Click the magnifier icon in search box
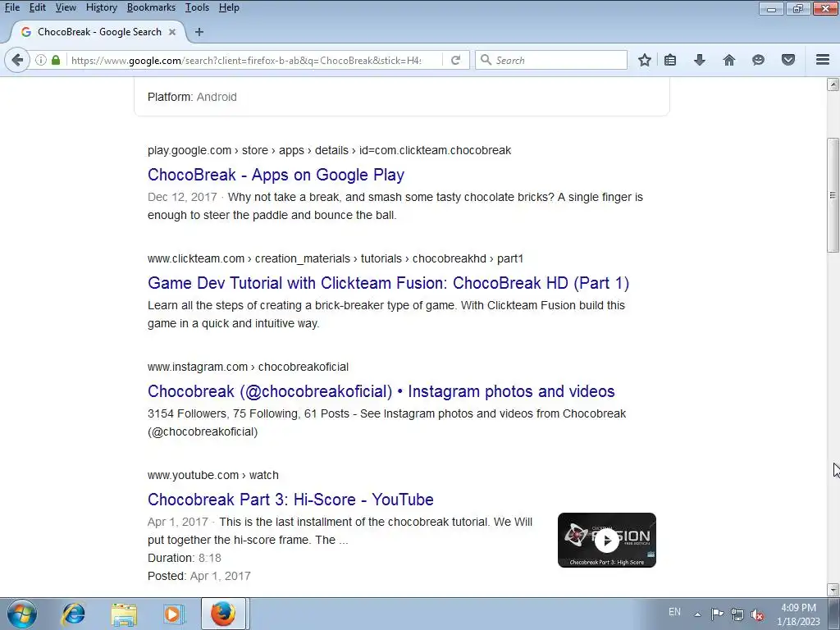Image resolution: width=840 pixels, height=630 pixels. pos(486,60)
